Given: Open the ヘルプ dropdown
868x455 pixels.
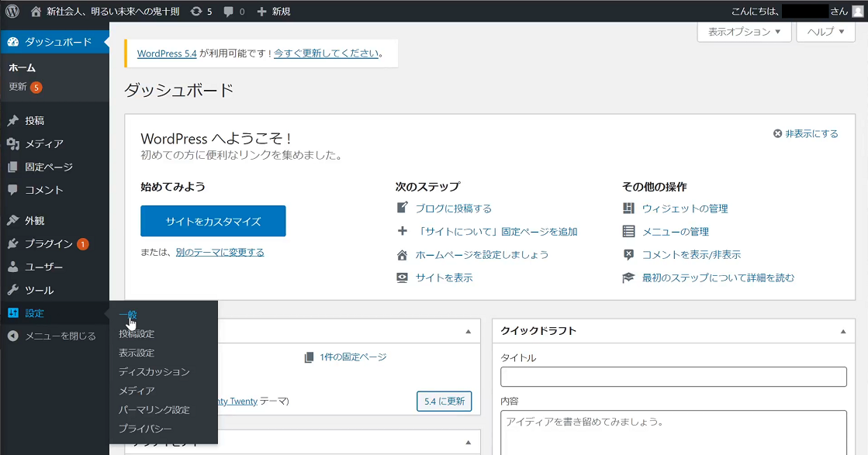Looking at the screenshot, I should pos(825,32).
